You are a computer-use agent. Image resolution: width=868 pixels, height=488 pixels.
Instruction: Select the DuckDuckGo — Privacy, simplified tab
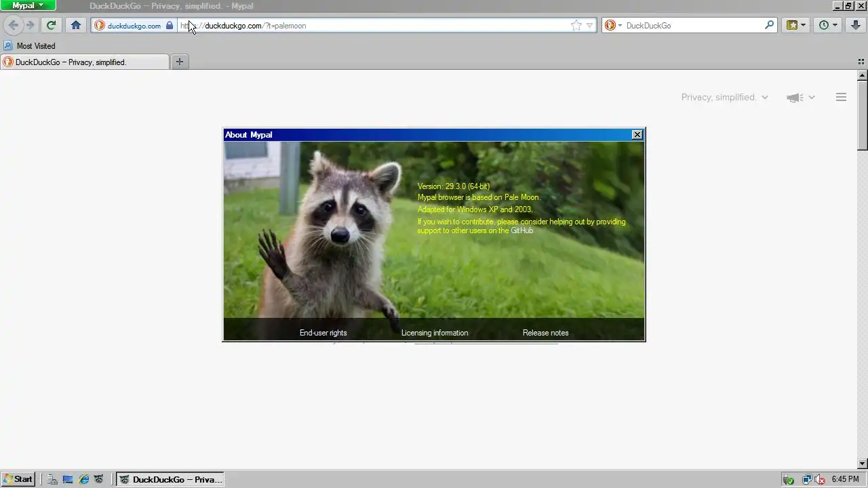(85, 62)
